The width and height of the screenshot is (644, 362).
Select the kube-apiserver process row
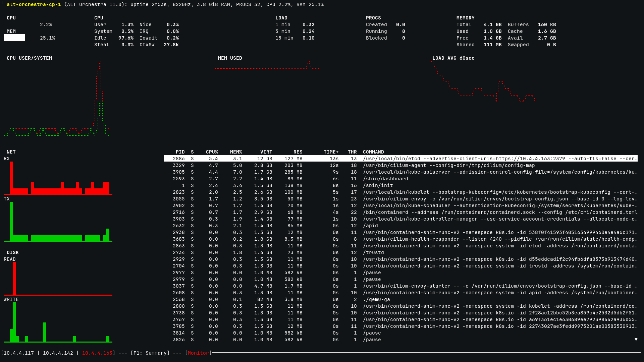400,172
